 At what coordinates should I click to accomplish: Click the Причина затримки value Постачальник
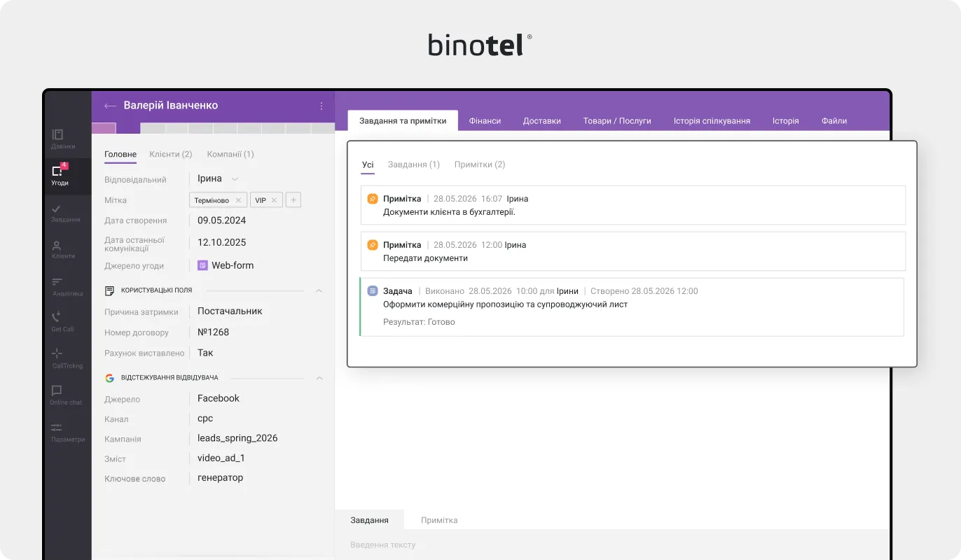pyautogui.click(x=230, y=311)
